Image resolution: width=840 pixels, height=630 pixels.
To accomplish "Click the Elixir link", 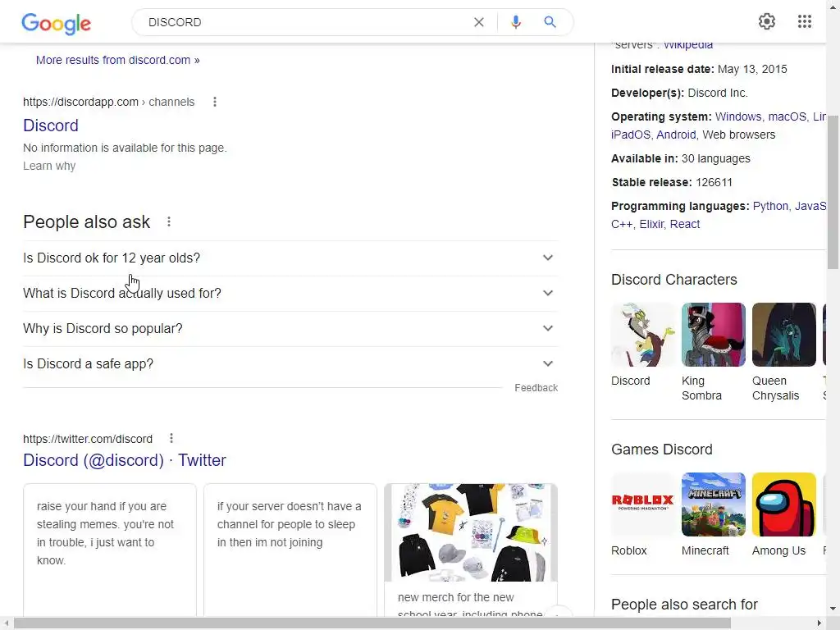I will tap(651, 225).
